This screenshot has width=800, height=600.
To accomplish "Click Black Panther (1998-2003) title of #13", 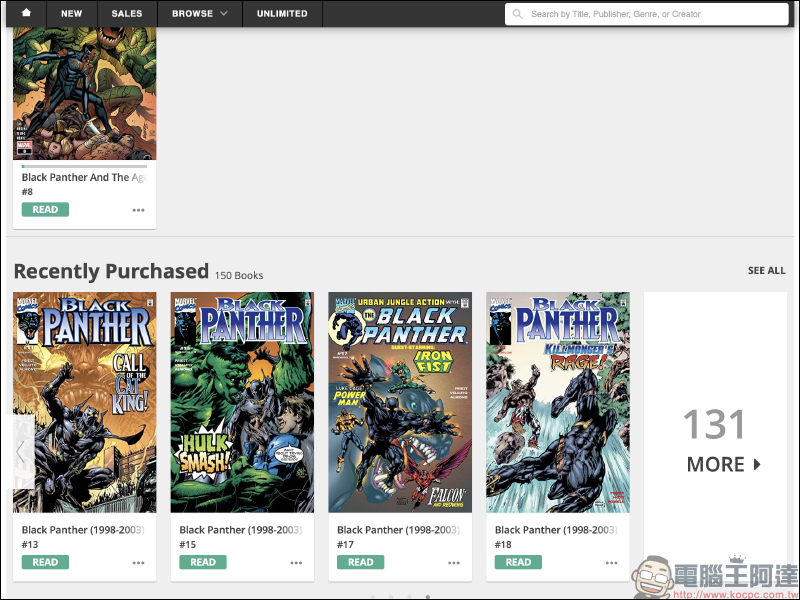I will tap(83, 530).
